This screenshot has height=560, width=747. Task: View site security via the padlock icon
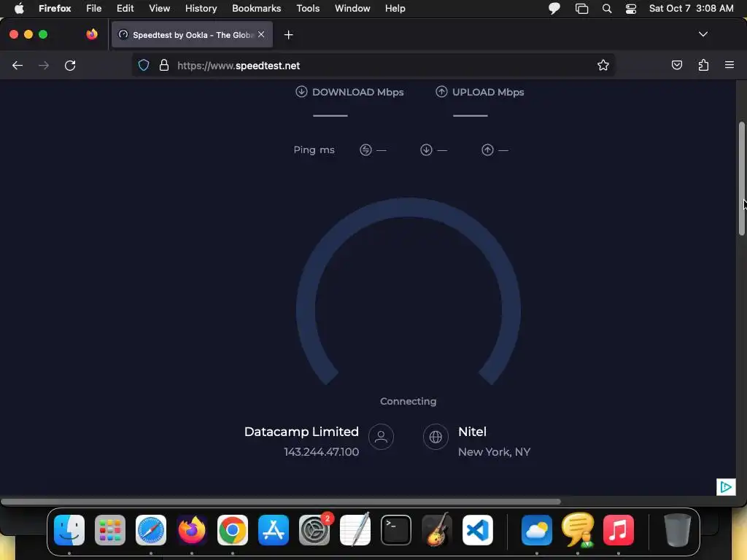point(164,65)
